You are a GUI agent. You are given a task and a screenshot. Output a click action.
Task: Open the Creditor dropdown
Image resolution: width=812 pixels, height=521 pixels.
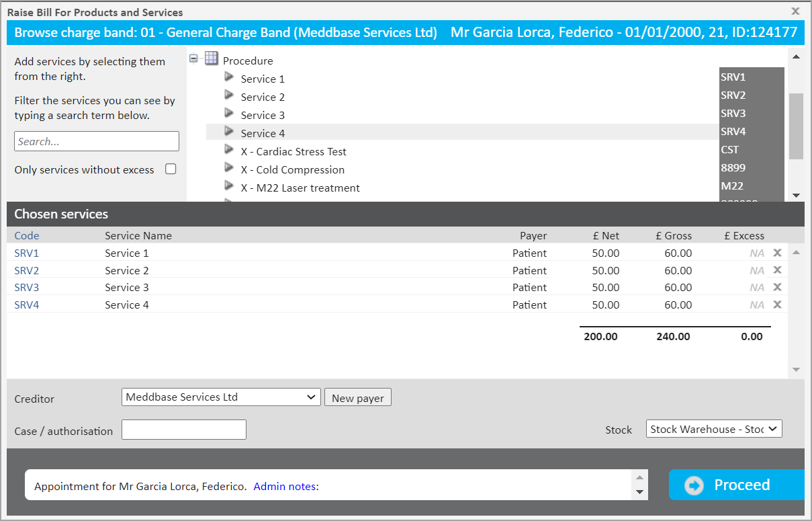(x=220, y=397)
